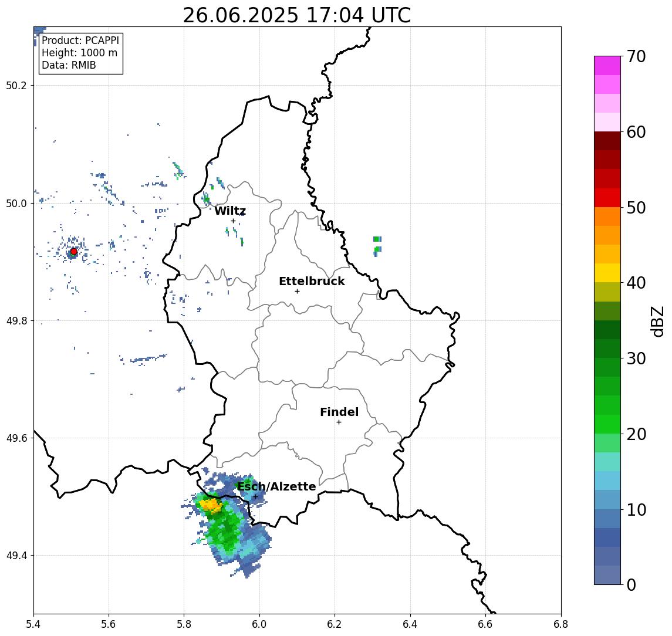Viewport: 672px width, 636px height.
Task: Click the 49.8 latitude axis label
Action: [x=16, y=320]
